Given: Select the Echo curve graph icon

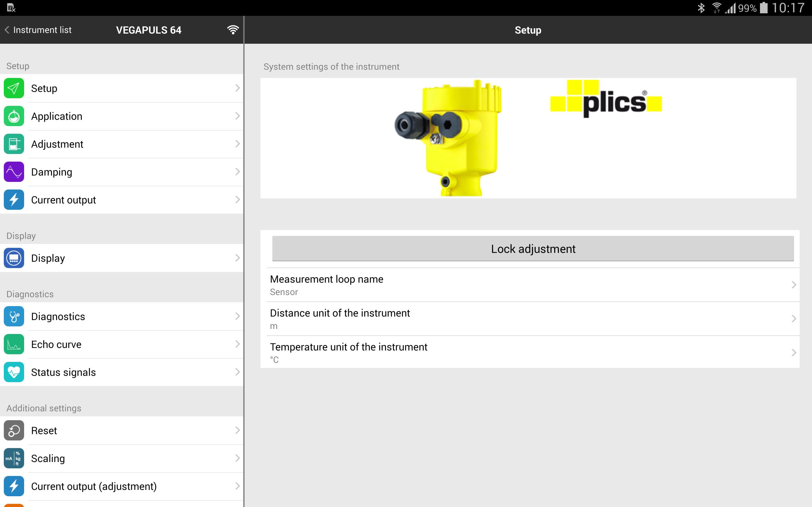Looking at the screenshot, I should pyautogui.click(x=14, y=344).
